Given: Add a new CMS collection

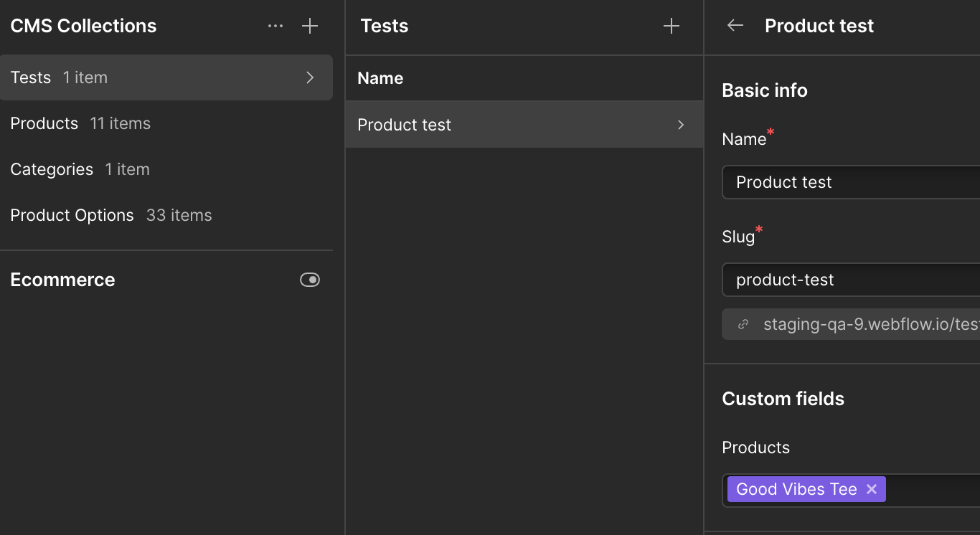Looking at the screenshot, I should [x=310, y=27].
